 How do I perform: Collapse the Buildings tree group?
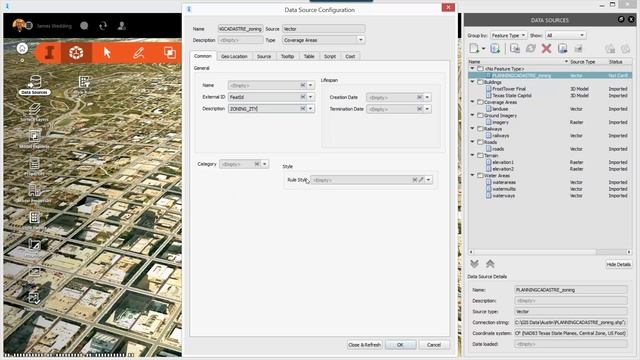click(473, 82)
